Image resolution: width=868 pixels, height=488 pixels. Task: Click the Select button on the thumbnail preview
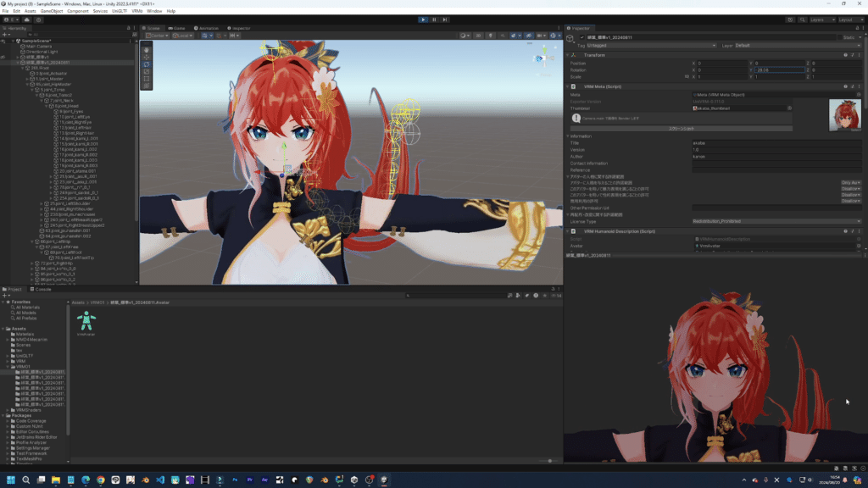click(856, 130)
